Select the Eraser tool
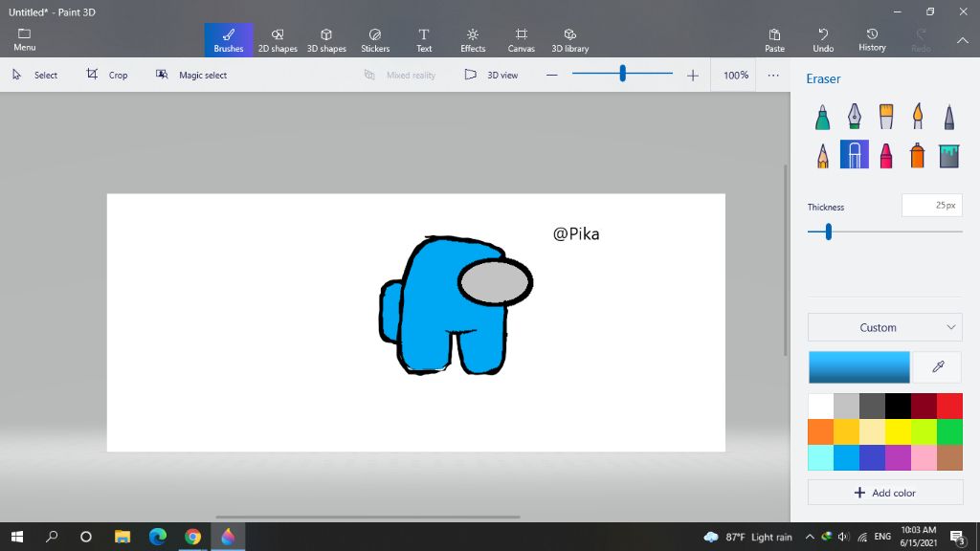Viewport: 980px width, 551px height. tap(855, 154)
